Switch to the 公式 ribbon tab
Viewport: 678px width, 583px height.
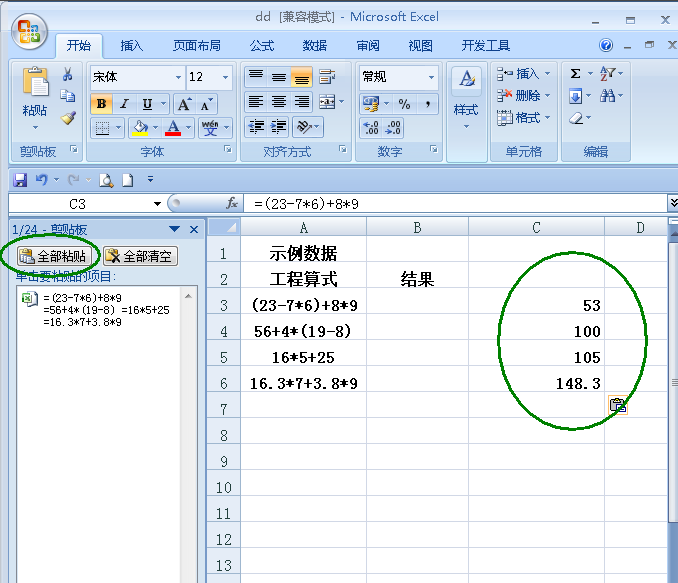point(262,45)
